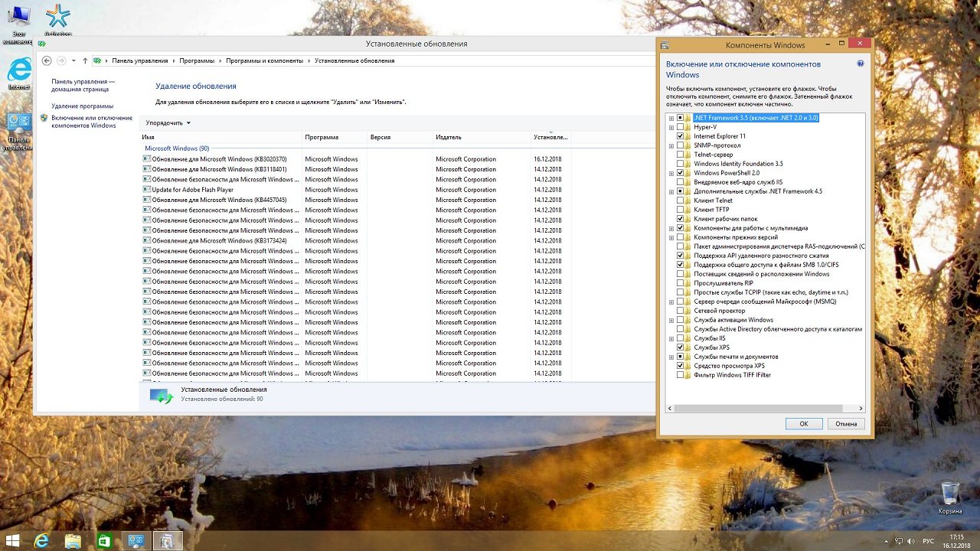Sort by the Имя column header
The image size is (980, 551).
221,137
